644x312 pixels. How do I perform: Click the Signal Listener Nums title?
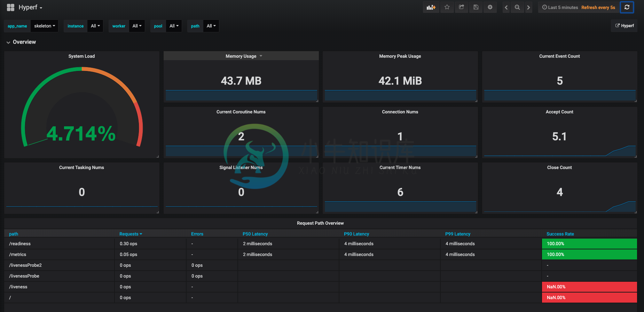pos(241,167)
